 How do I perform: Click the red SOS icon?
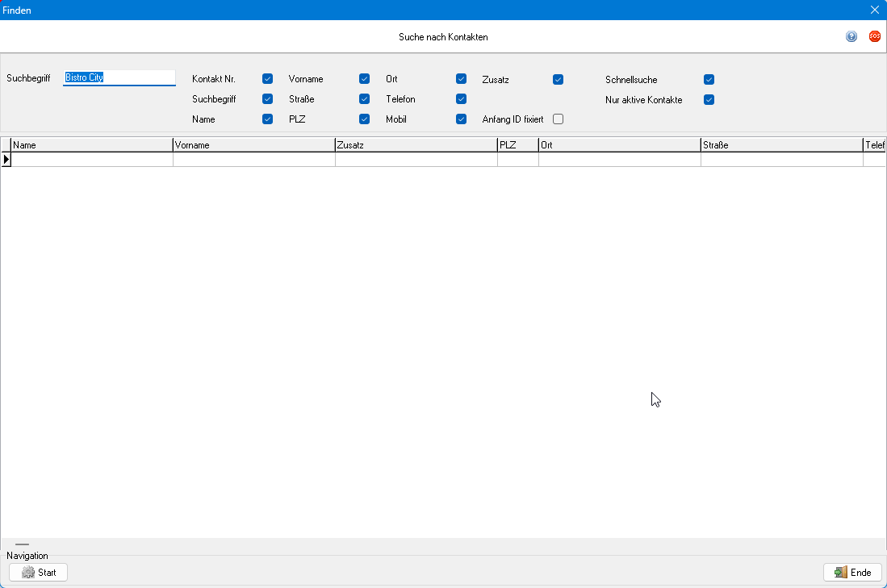pos(875,36)
